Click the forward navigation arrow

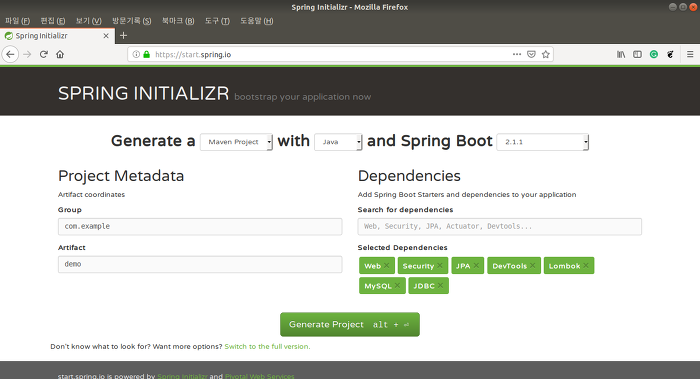tap(27, 54)
